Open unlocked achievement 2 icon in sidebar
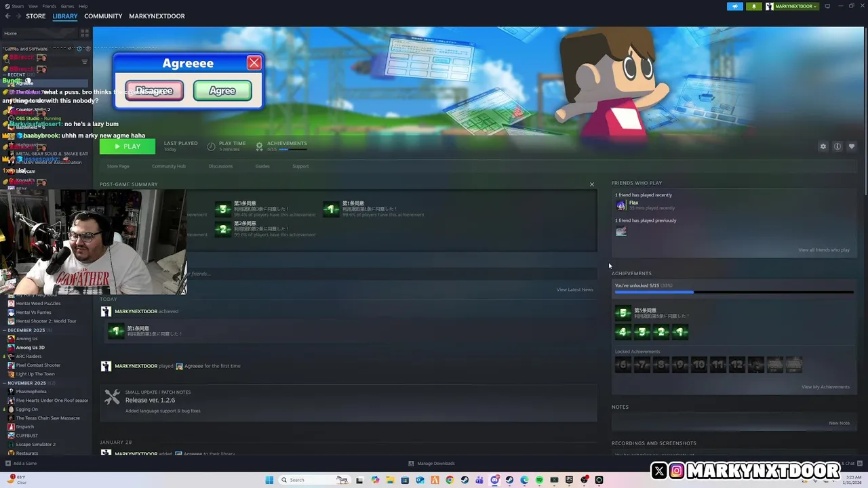The height and width of the screenshot is (488, 868). pyautogui.click(x=661, y=332)
